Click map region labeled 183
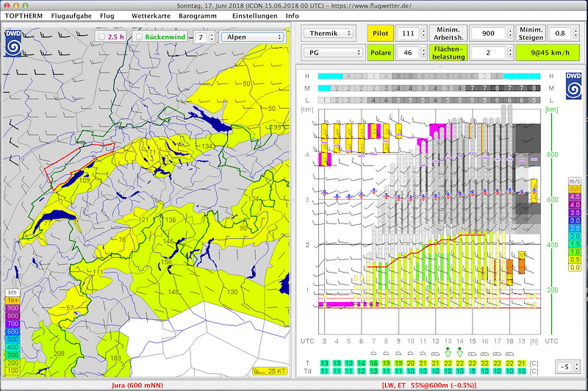 (x=115, y=358)
